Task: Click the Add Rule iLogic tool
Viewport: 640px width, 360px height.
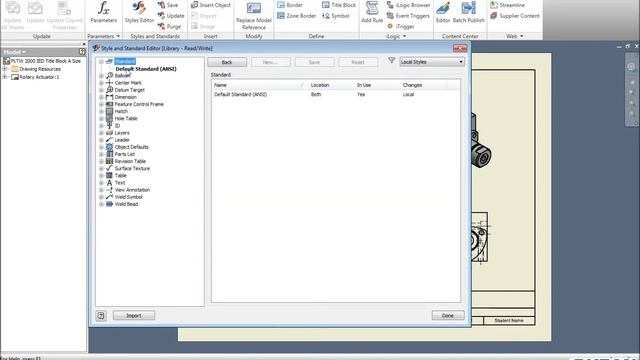Action: [x=372, y=12]
